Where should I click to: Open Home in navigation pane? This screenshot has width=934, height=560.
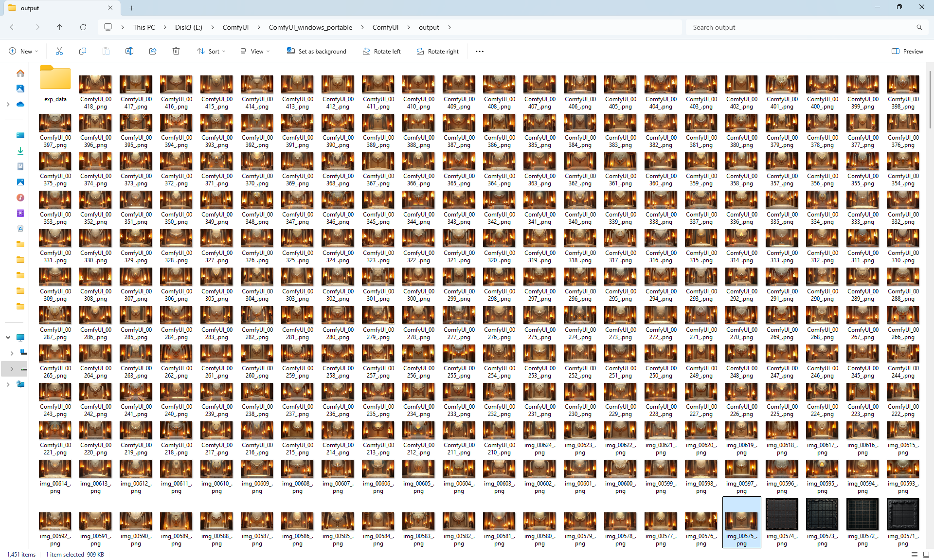click(x=20, y=73)
